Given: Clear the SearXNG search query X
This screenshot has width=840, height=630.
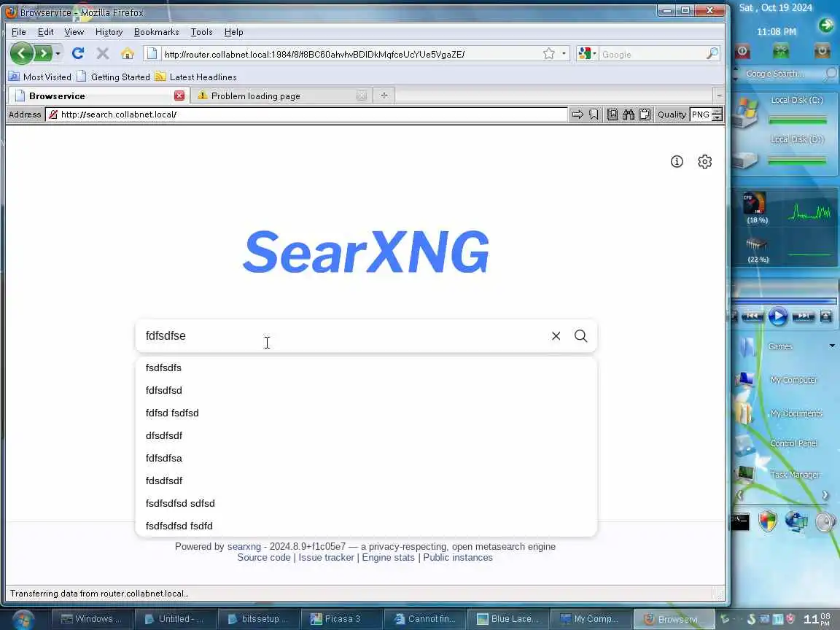Looking at the screenshot, I should (x=556, y=336).
